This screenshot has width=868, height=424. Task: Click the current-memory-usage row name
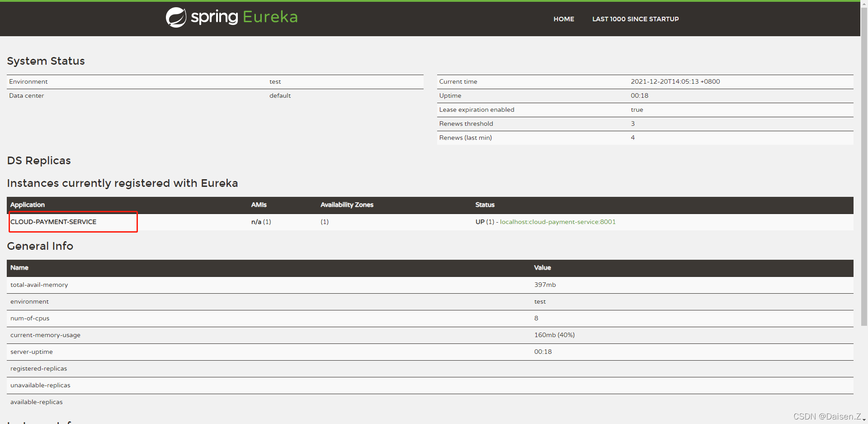click(x=45, y=335)
